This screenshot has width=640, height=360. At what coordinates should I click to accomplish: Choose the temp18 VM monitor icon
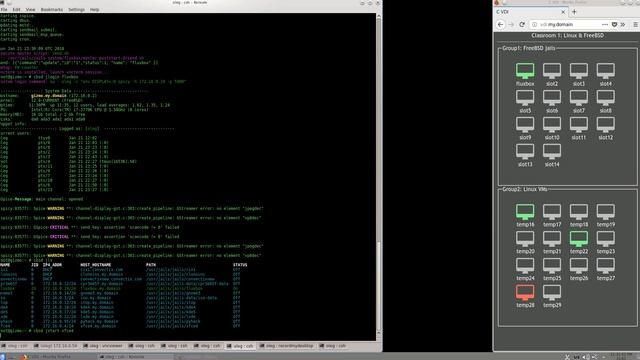click(579, 212)
